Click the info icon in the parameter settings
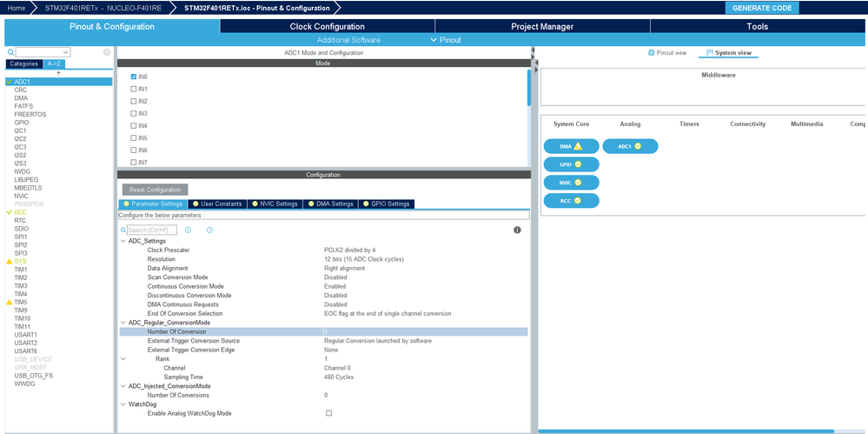The image size is (868, 434). click(517, 230)
